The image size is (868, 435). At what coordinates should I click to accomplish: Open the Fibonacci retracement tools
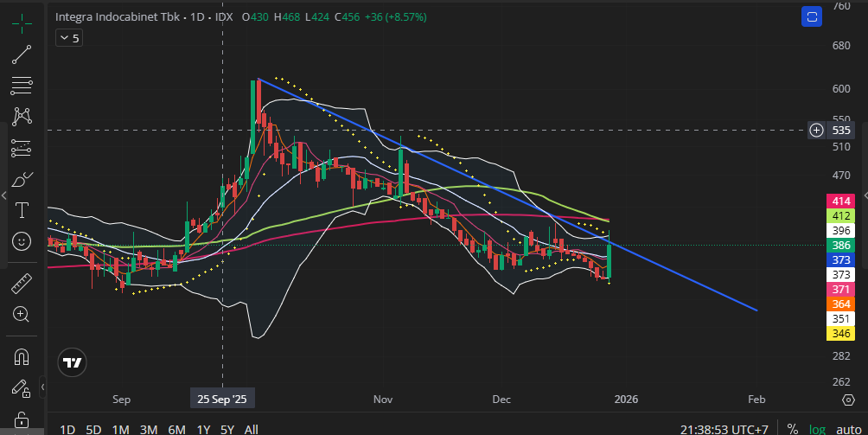[22, 85]
